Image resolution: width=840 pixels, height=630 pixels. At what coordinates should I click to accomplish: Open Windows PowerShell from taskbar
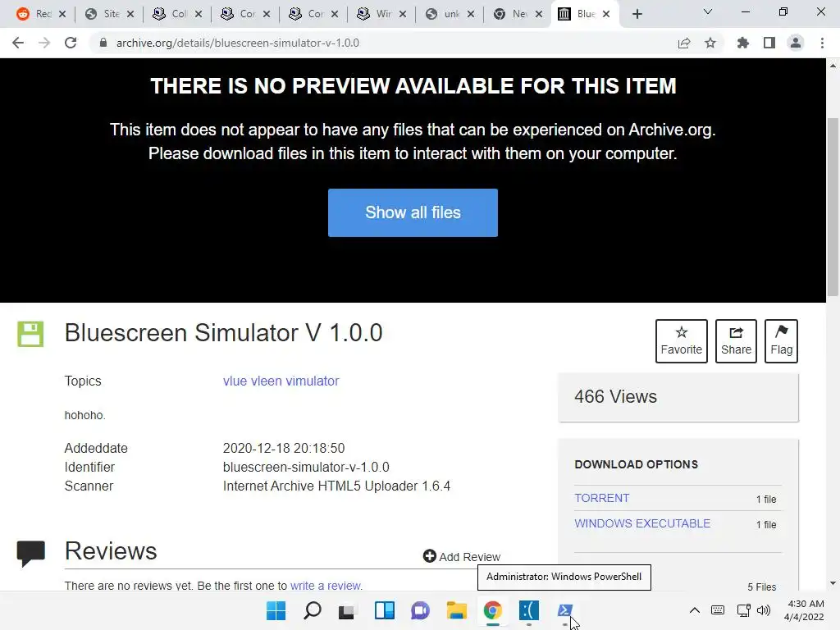(565, 610)
